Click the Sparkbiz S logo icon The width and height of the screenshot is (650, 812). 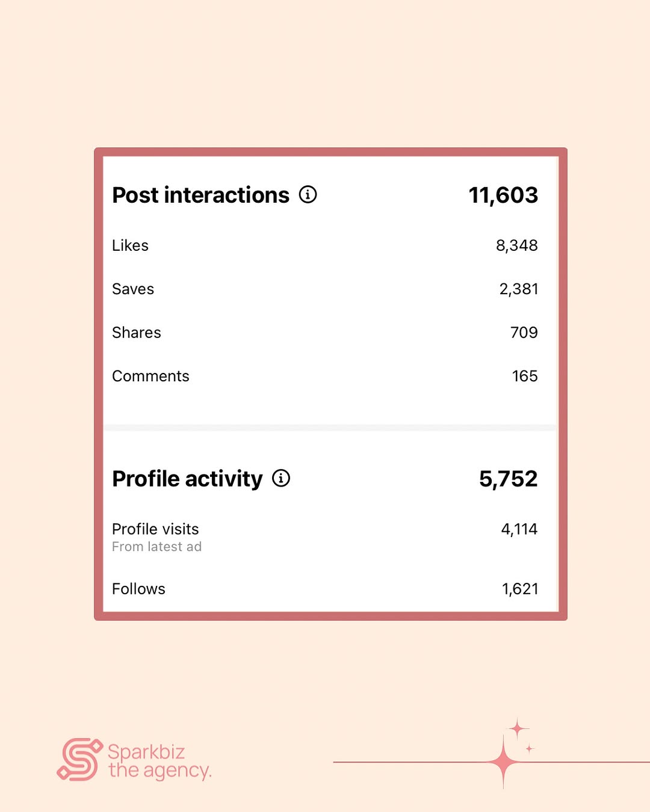[79, 760]
